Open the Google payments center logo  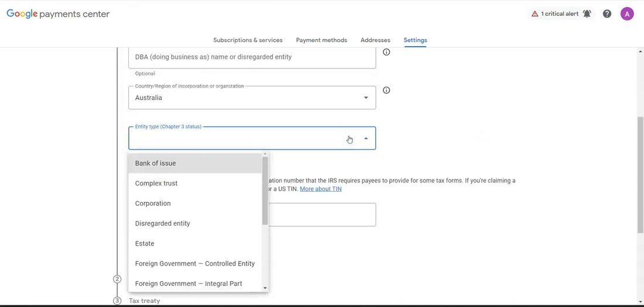click(x=58, y=14)
